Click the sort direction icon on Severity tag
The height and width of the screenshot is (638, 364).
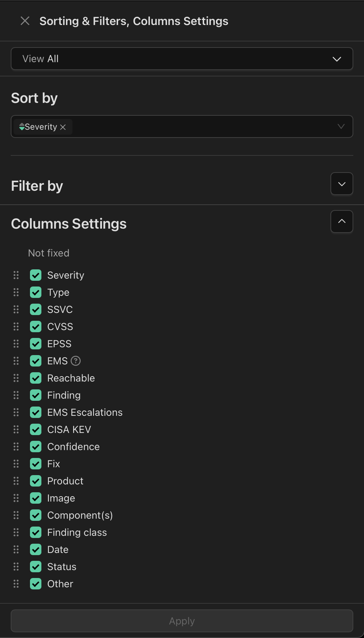pos(22,127)
